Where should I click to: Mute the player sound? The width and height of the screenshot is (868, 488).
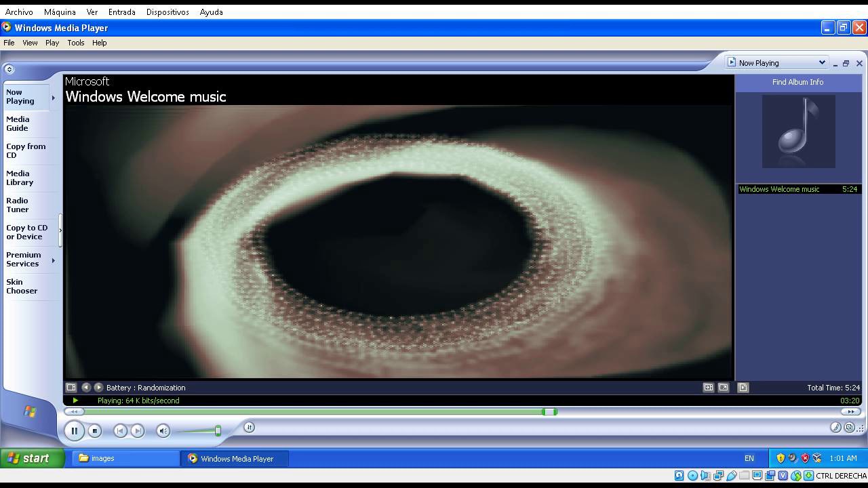click(x=163, y=430)
